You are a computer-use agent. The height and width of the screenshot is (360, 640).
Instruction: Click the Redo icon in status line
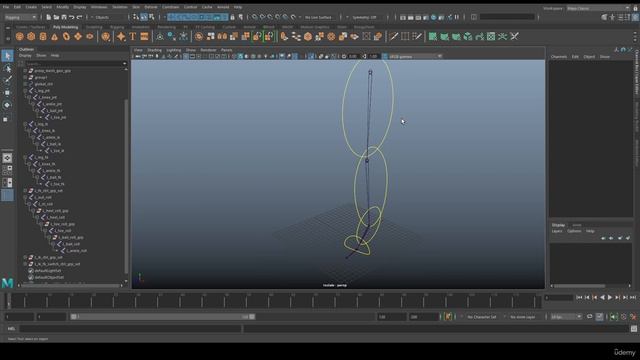click(x=79, y=17)
